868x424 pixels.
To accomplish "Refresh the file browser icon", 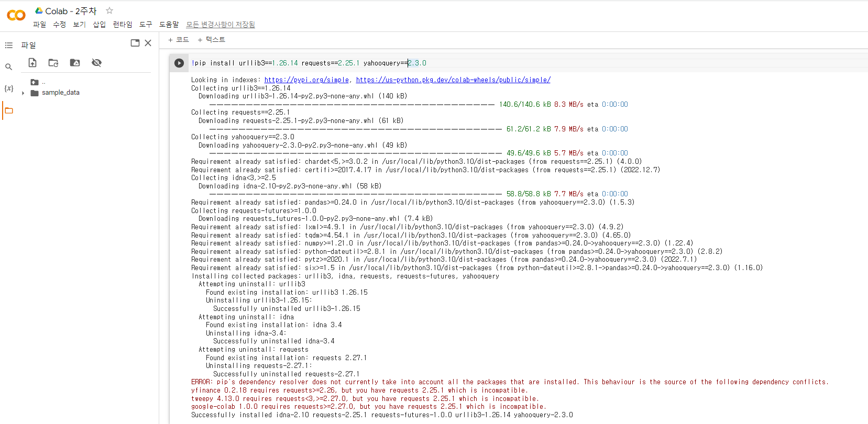I will [x=53, y=63].
